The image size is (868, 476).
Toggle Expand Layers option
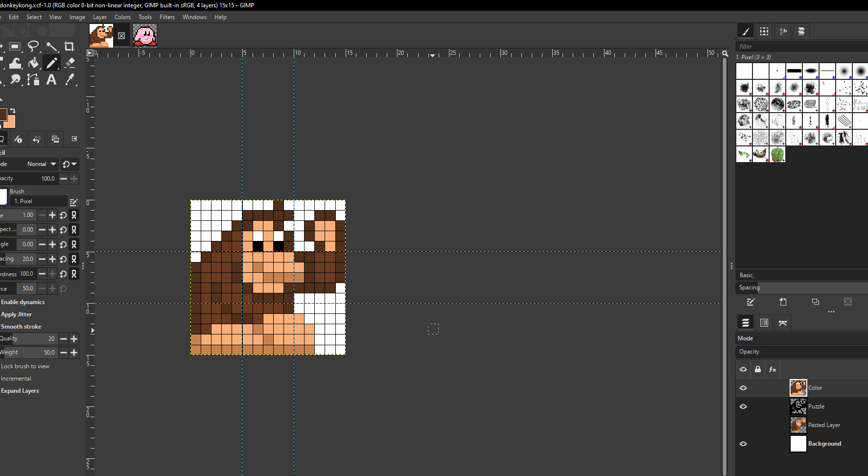(x=20, y=391)
